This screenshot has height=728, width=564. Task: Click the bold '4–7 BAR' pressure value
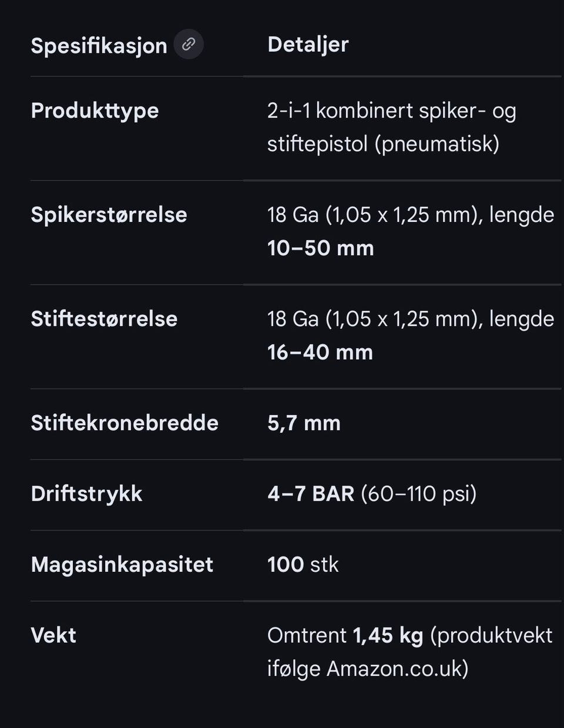pos(311,493)
